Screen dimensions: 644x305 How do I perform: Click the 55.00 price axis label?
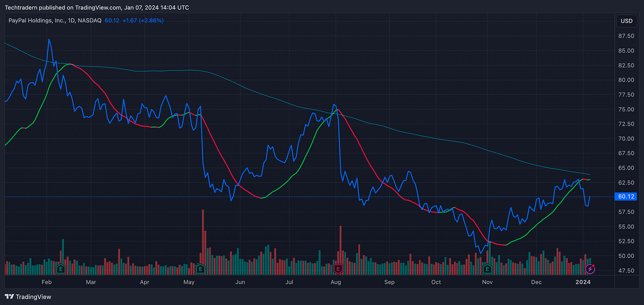(626, 227)
